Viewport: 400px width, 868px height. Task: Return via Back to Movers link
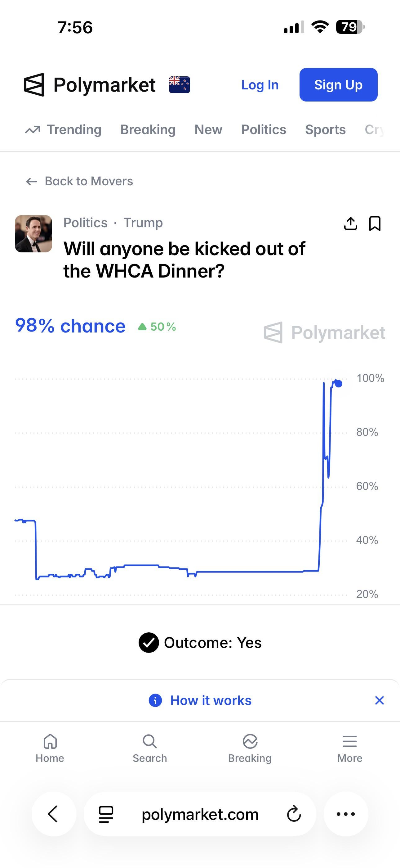pos(79,181)
